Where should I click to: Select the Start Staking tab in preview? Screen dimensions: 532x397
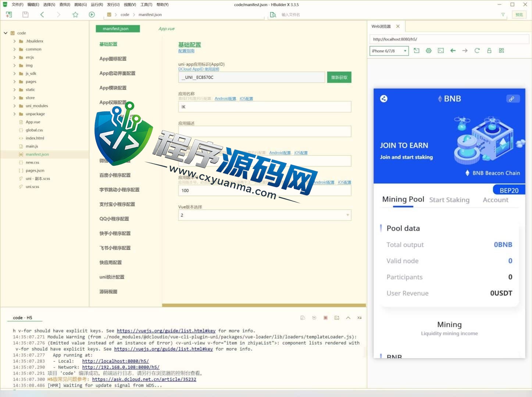(449, 200)
